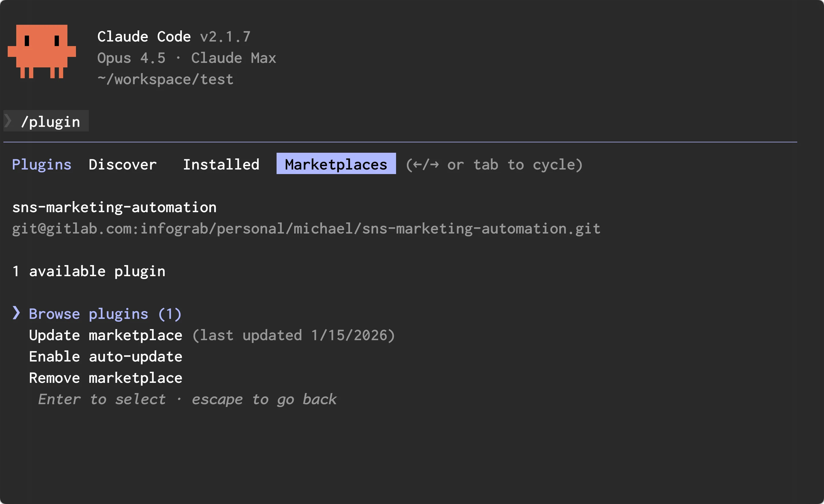Select the Marketplaces tab

tap(336, 164)
